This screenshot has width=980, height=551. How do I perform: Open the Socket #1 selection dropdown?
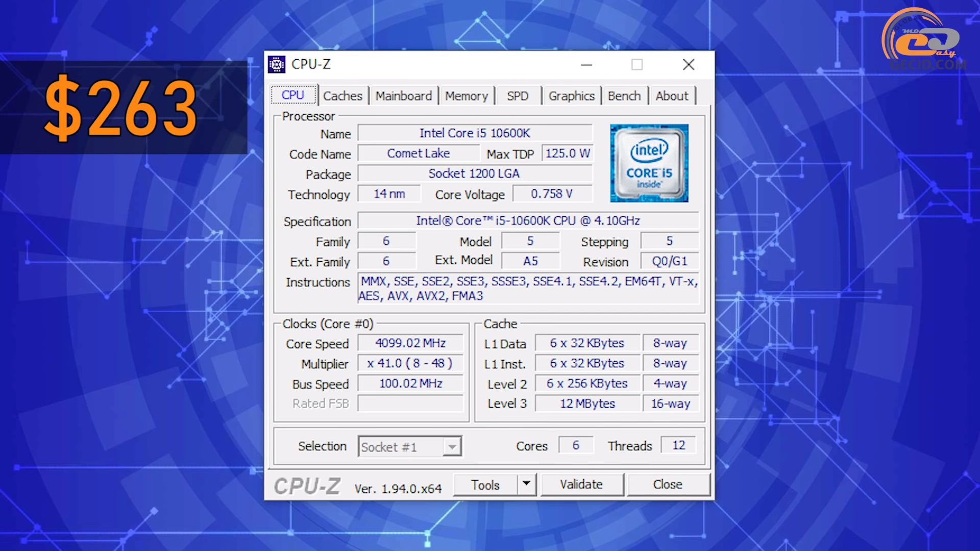pyautogui.click(x=410, y=446)
